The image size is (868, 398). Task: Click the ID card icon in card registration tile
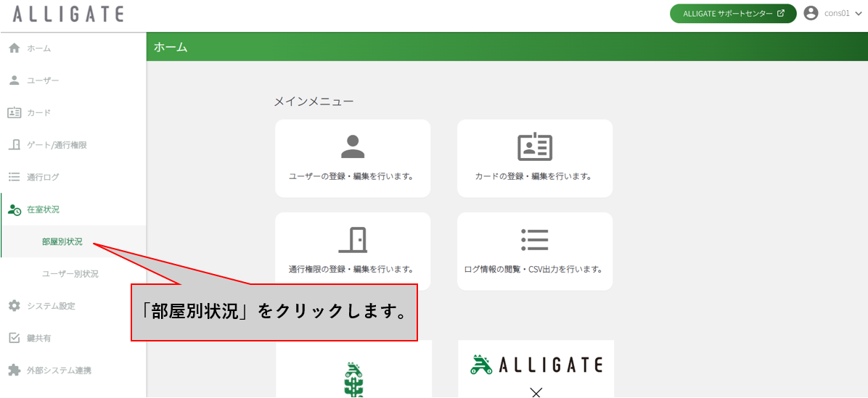(535, 146)
